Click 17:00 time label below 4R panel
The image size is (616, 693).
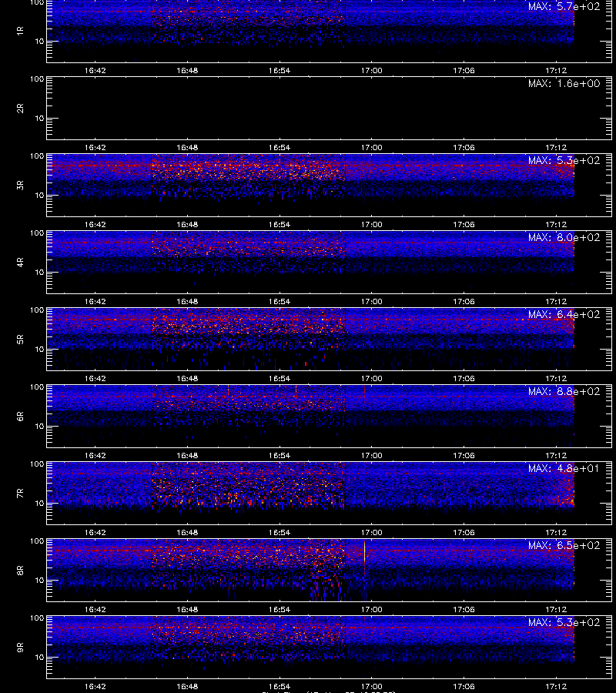[372, 301]
